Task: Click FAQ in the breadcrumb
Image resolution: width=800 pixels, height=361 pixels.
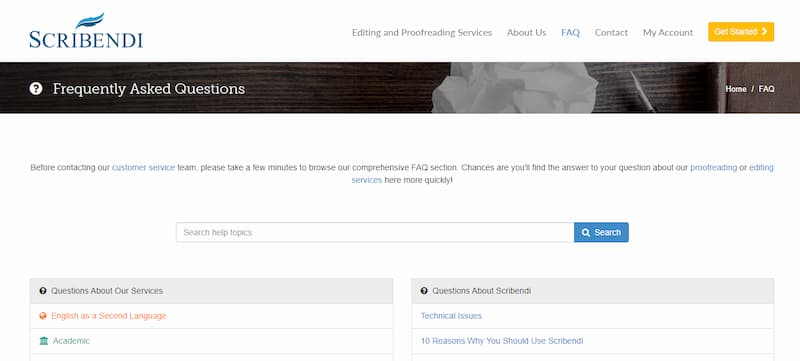Action: 766,89
